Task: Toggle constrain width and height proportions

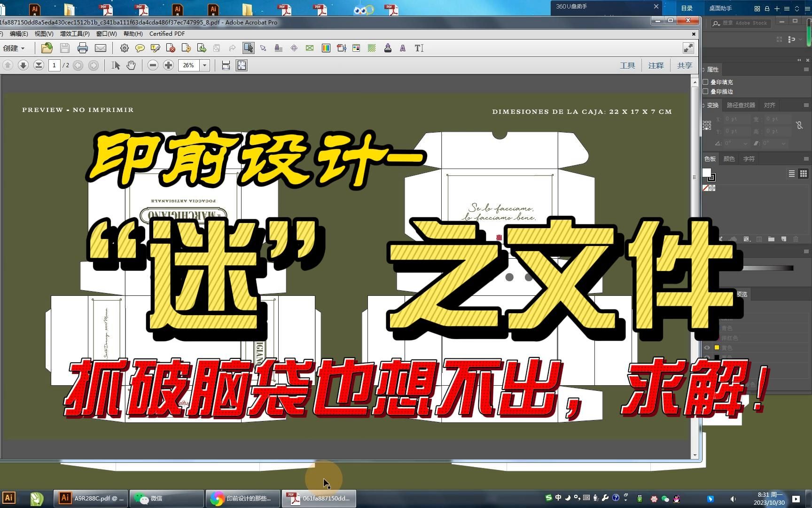Action: 799,125
